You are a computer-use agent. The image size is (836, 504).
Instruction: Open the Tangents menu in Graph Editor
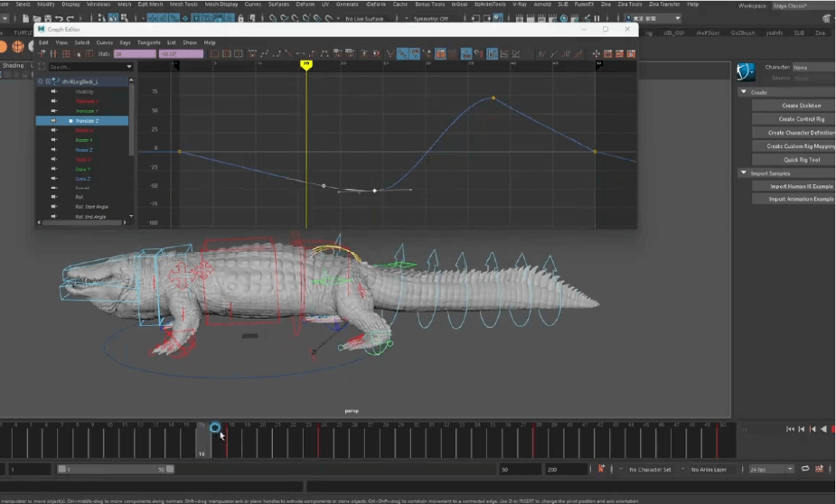pos(148,42)
